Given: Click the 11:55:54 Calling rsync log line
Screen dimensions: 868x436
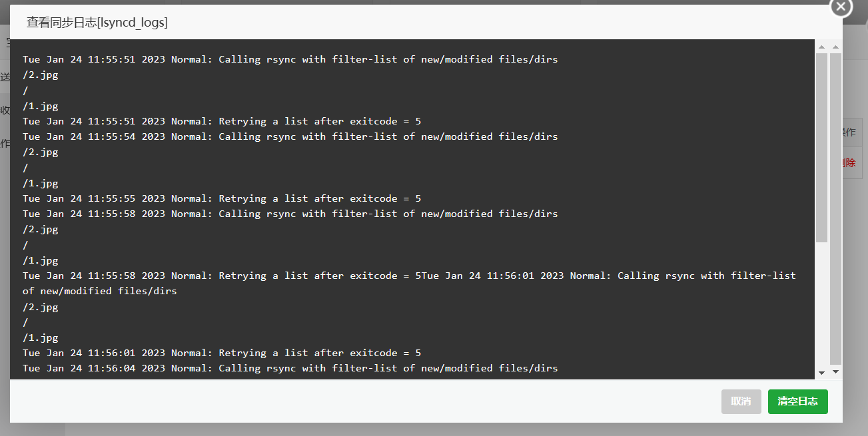Looking at the screenshot, I should [x=290, y=136].
